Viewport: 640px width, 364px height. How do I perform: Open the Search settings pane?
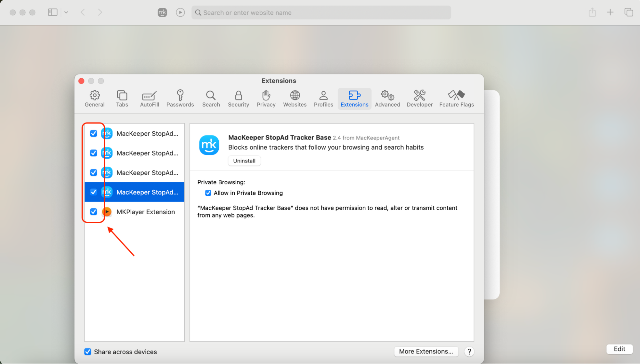tap(211, 99)
